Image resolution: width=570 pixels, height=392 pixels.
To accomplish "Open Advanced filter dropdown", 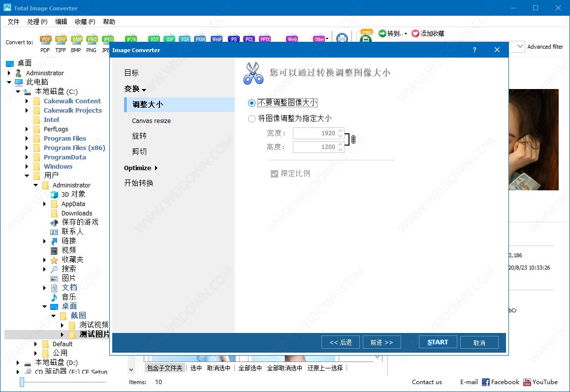I will pos(520,47).
